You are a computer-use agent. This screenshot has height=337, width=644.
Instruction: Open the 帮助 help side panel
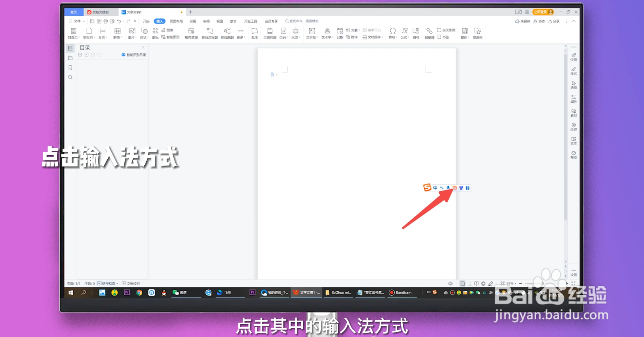pyautogui.click(x=574, y=155)
